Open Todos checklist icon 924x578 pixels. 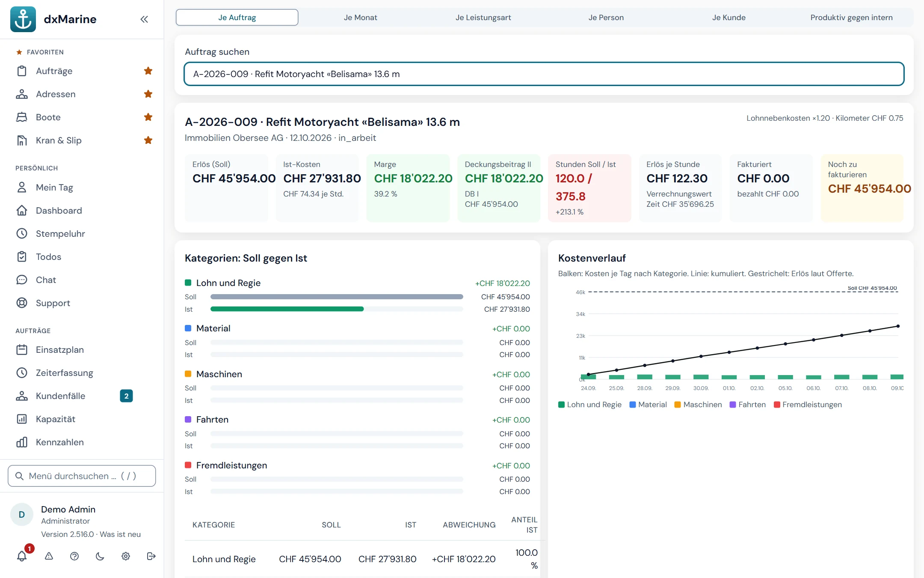point(22,257)
